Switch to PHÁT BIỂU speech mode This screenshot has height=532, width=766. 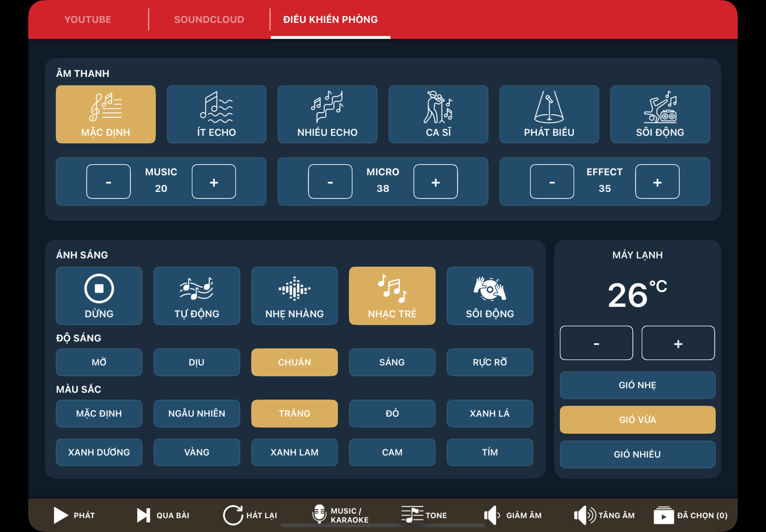coord(549,114)
